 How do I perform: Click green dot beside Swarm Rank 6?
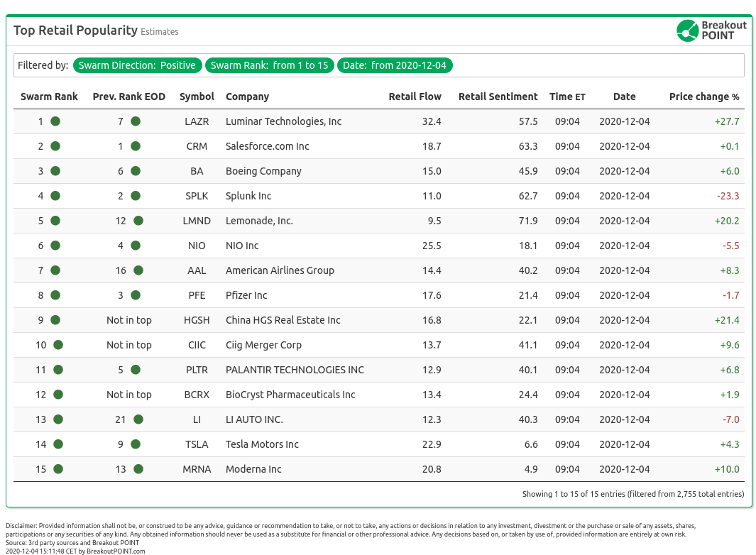pyautogui.click(x=55, y=246)
